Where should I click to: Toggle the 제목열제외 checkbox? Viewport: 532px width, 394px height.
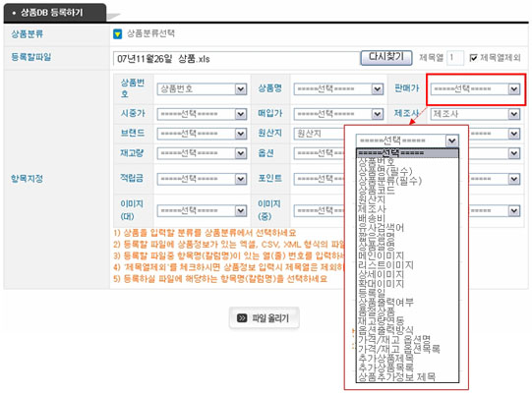(x=473, y=58)
